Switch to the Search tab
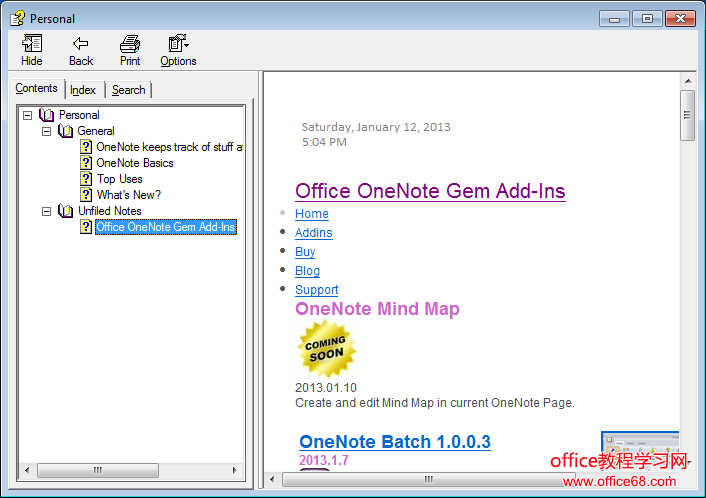The width and height of the screenshot is (706, 498). [x=128, y=90]
